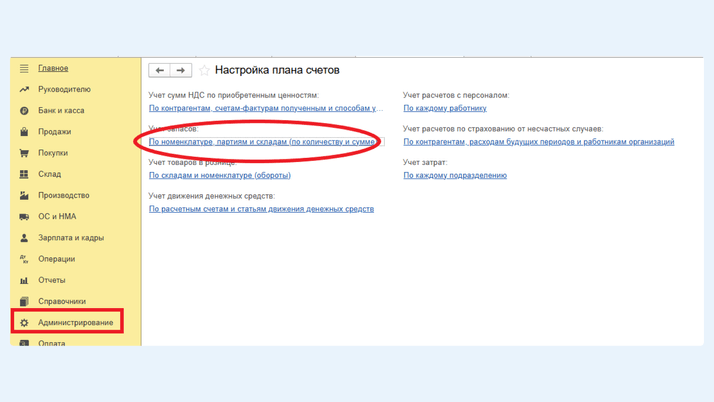
Task: Open the Продажи section
Action: (x=55, y=132)
